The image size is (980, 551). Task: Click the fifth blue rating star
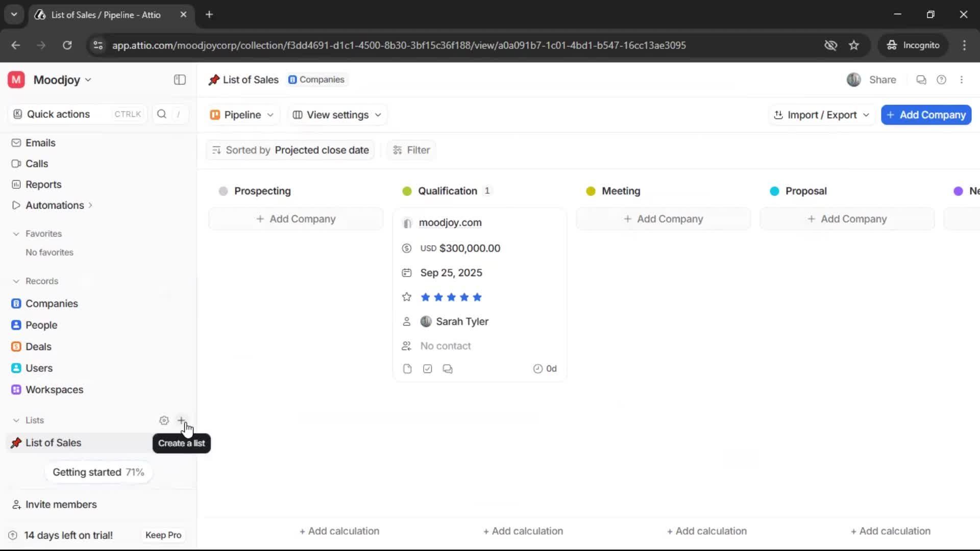coord(477,297)
